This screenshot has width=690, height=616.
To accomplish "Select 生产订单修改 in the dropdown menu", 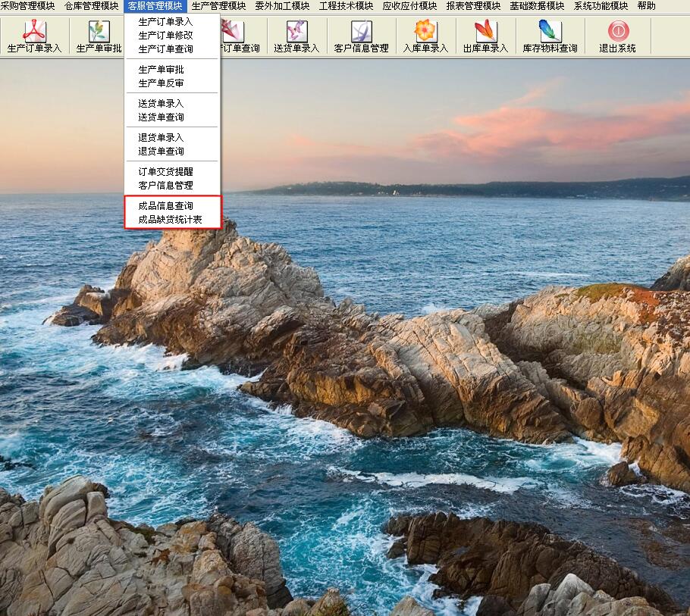I will (165, 36).
